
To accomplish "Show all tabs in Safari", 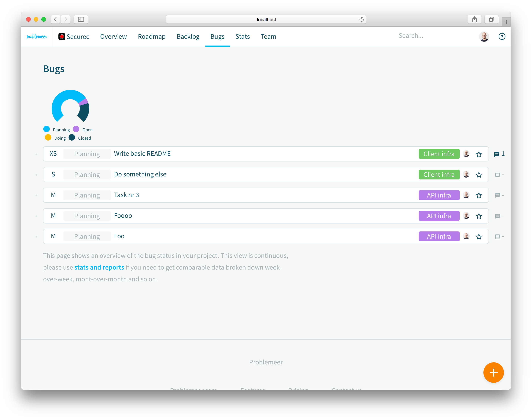I will coord(491,19).
